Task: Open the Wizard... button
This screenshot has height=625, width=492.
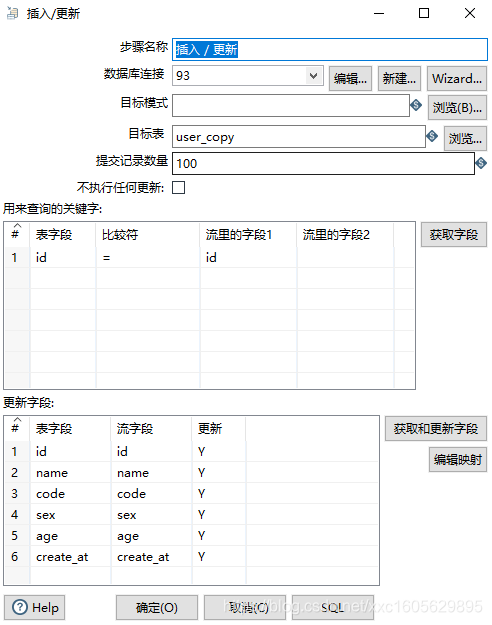Action: tap(457, 79)
